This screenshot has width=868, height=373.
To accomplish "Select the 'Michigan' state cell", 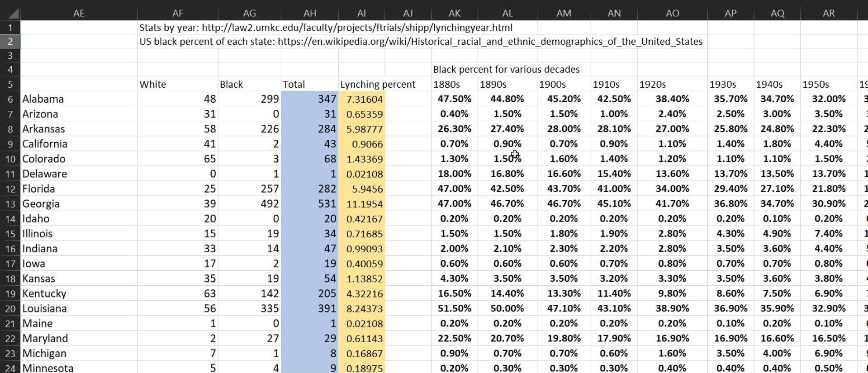I will [79, 354].
